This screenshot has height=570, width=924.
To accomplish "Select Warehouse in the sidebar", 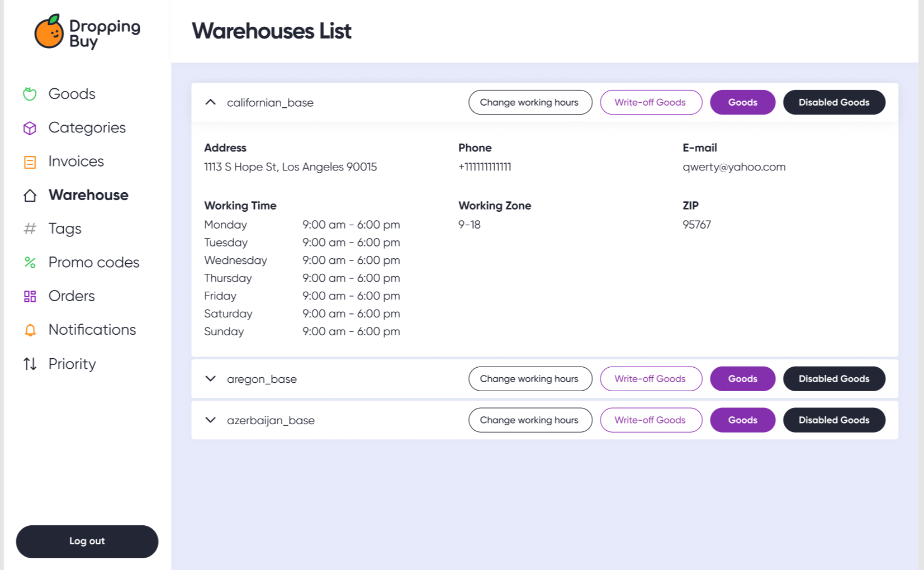I will [88, 195].
